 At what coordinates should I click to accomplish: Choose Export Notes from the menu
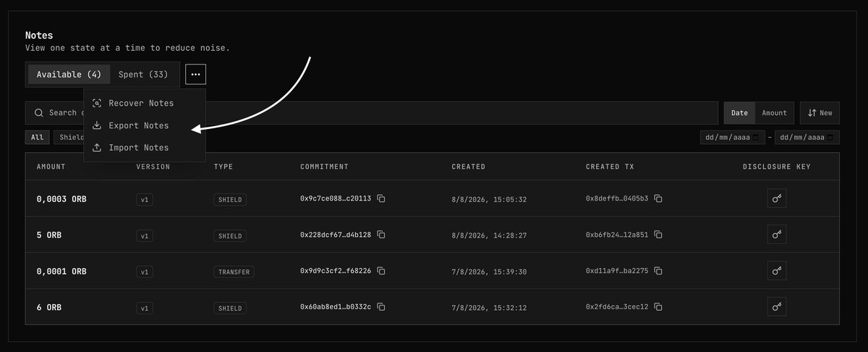(x=145, y=125)
